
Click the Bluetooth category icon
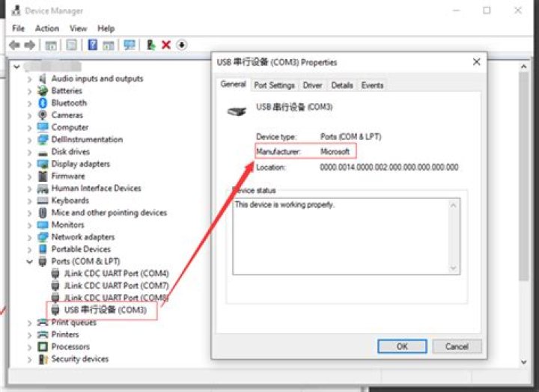[x=43, y=102]
